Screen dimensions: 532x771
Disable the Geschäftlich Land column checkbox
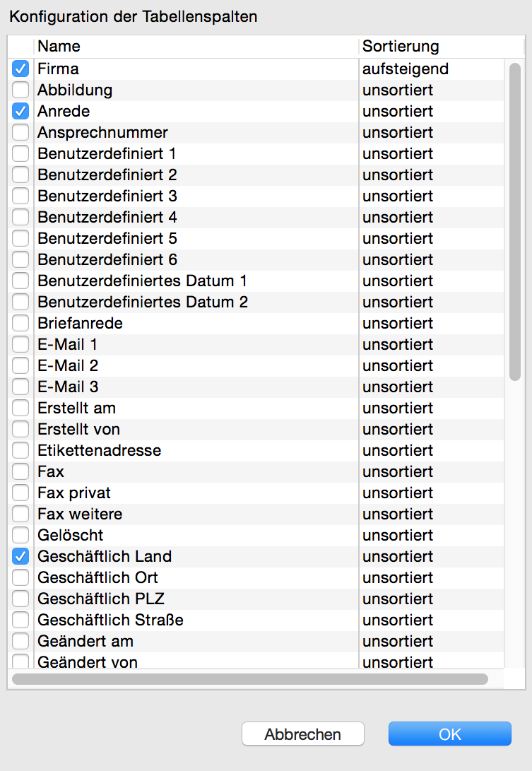20,556
